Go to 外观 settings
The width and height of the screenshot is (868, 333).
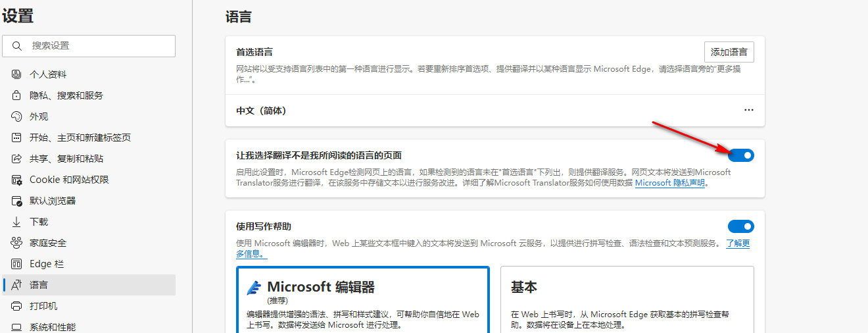pyautogui.click(x=89, y=116)
